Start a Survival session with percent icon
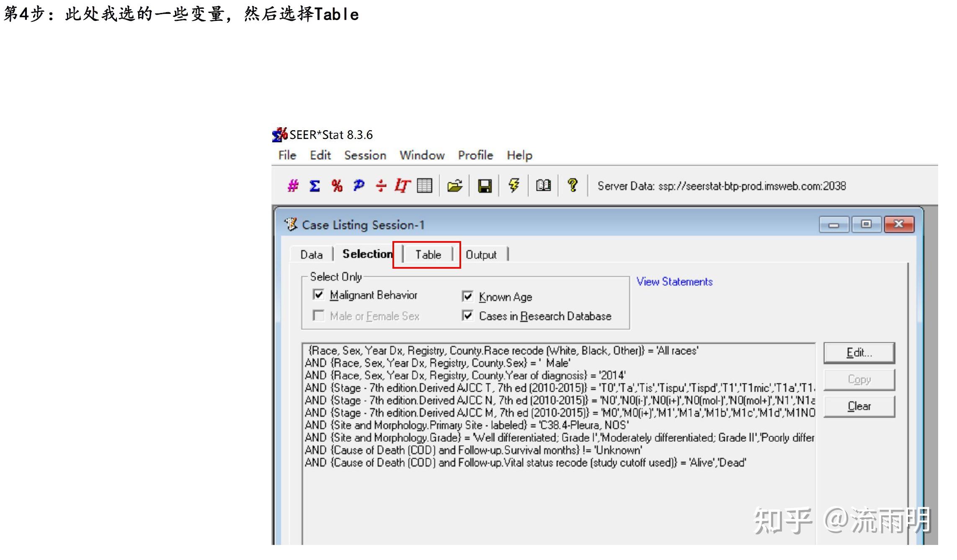The image size is (957, 560). point(337,185)
